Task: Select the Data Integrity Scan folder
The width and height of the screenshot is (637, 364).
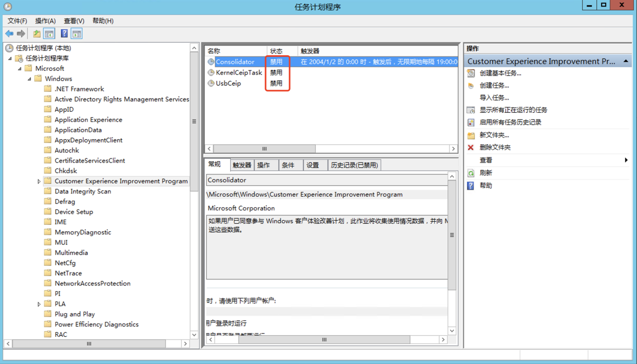Action: tap(83, 192)
